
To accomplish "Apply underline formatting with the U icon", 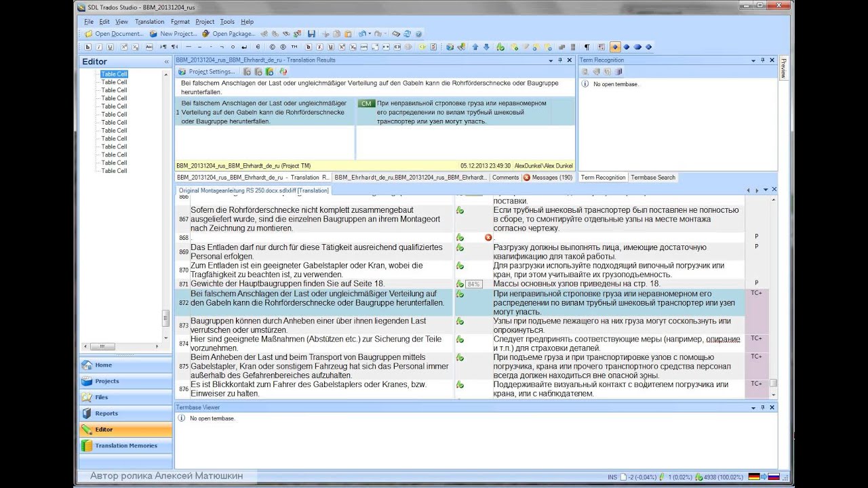I will [x=111, y=47].
